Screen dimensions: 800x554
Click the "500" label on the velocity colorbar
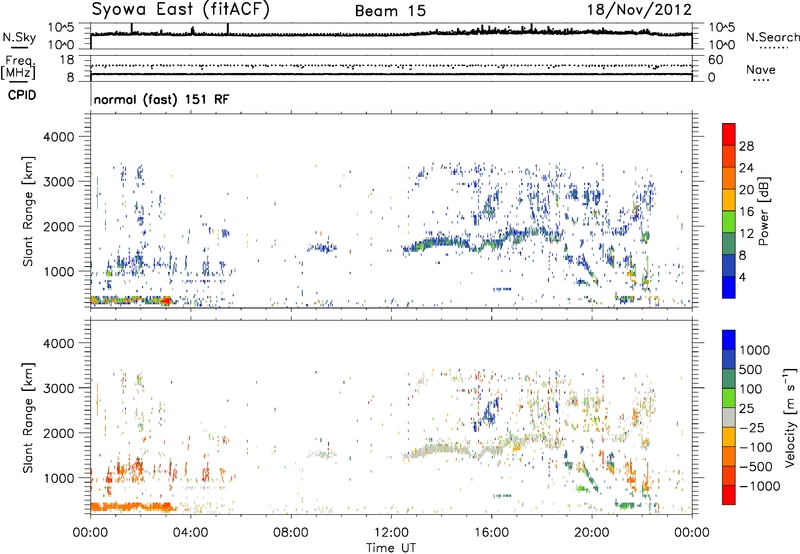(x=751, y=369)
